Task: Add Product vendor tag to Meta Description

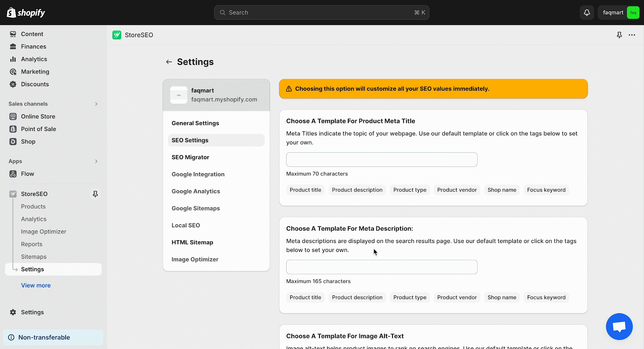Action: (457, 297)
